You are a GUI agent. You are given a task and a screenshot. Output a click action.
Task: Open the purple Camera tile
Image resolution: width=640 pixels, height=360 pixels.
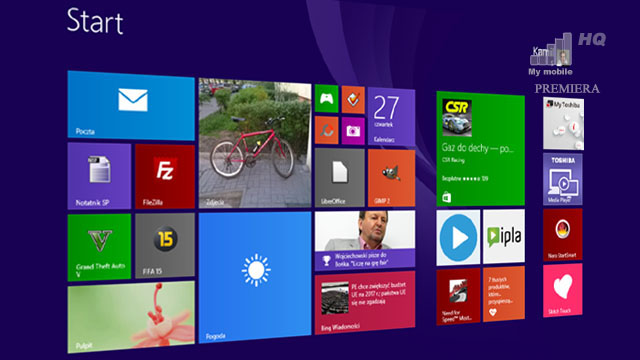[x=353, y=131]
